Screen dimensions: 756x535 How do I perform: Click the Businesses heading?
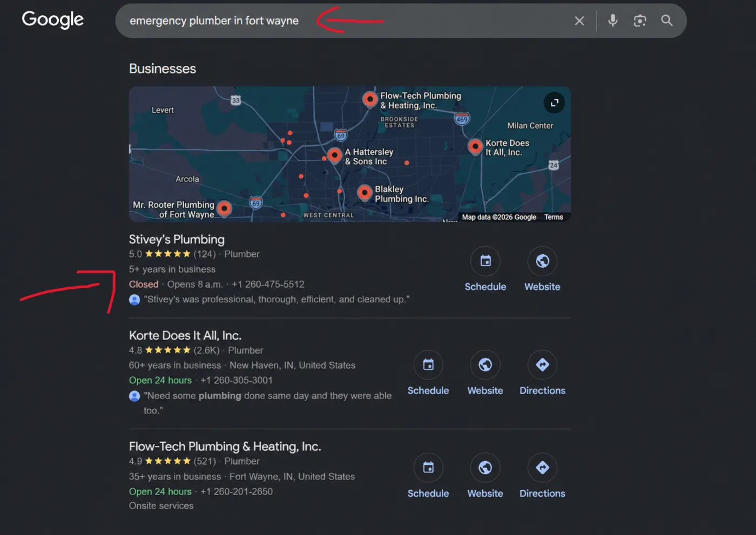coord(163,69)
